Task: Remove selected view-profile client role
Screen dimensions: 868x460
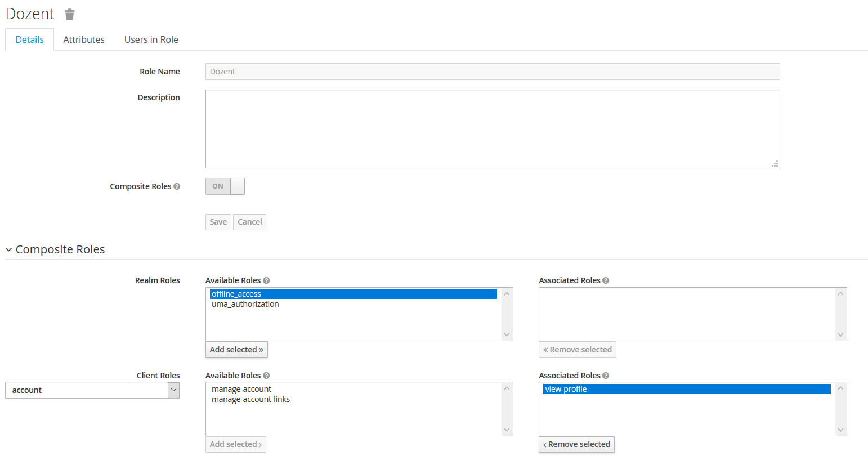Action: [576, 444]
